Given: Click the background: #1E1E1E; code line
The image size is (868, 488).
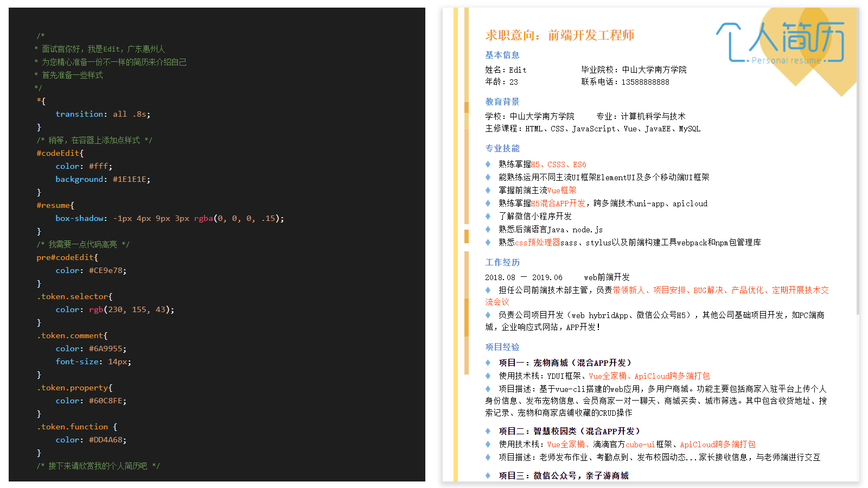Looking at the screenshot, I should coord(103,179).
